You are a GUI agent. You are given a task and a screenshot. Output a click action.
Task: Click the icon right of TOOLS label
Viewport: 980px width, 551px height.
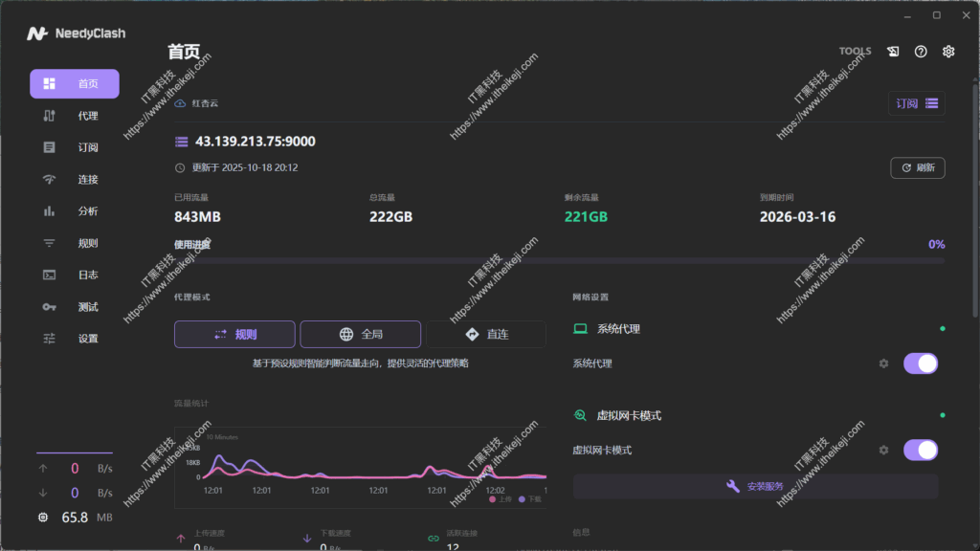(893, 52)
